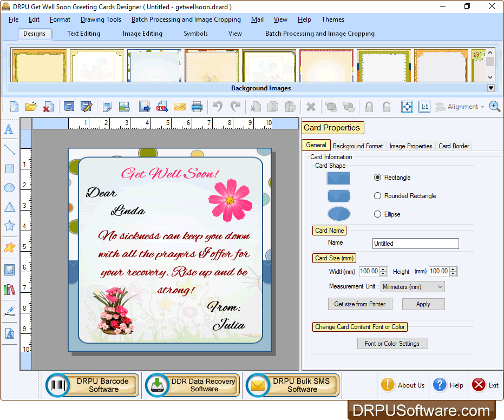Viewport: 504px width, 420px height.
Task: Open the Background Format tab
Action: tap(358, 146)
